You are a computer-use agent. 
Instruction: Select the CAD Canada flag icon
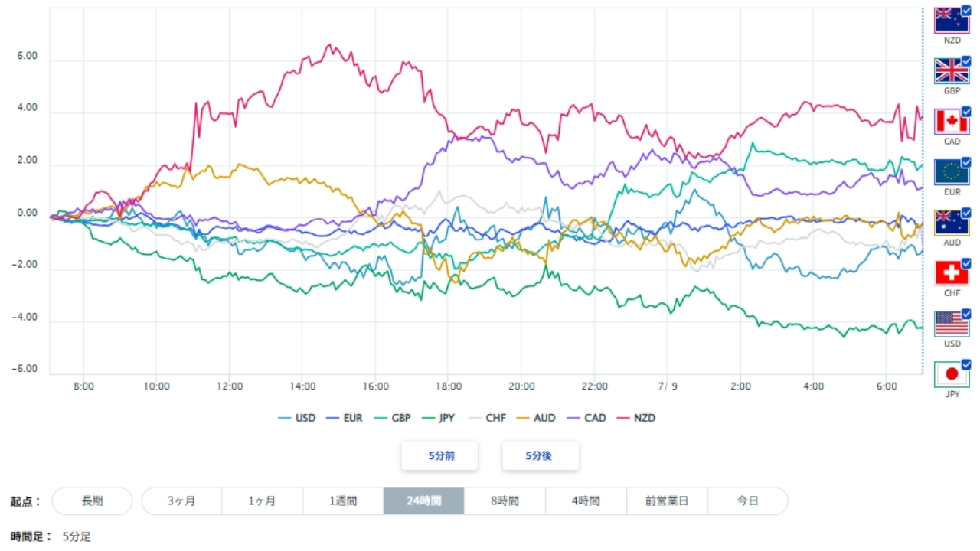click(952, 122)
